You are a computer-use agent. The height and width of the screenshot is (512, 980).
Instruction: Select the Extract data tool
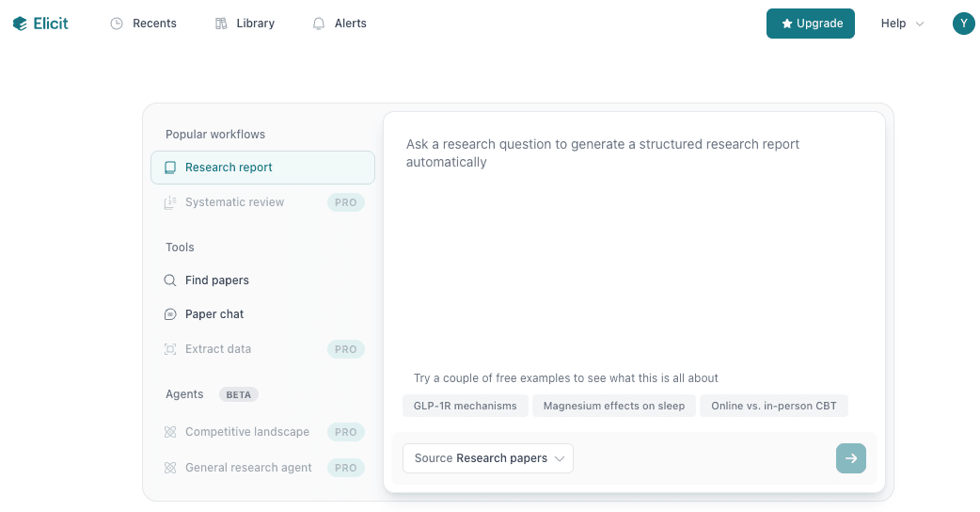coord(262,349)
